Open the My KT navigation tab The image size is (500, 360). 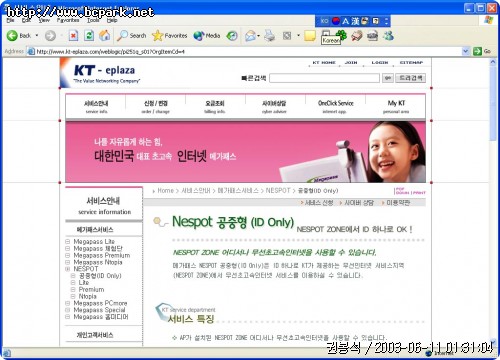[396, 107]
